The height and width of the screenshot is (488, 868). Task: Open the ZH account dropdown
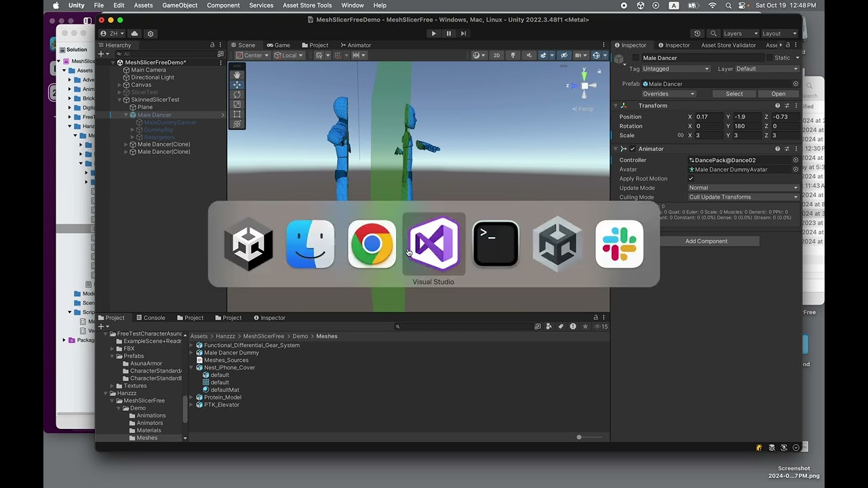pyautogui.click(x=113, y=33)
